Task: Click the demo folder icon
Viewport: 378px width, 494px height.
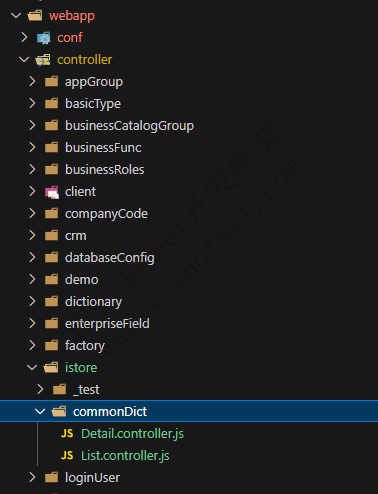Action: point(51,279)
